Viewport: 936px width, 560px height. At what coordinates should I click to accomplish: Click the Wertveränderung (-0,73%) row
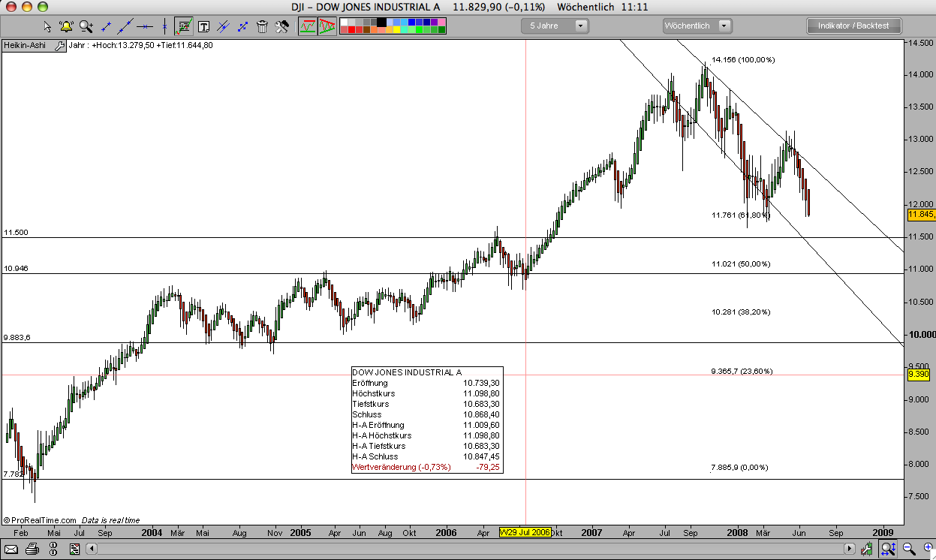426,467
